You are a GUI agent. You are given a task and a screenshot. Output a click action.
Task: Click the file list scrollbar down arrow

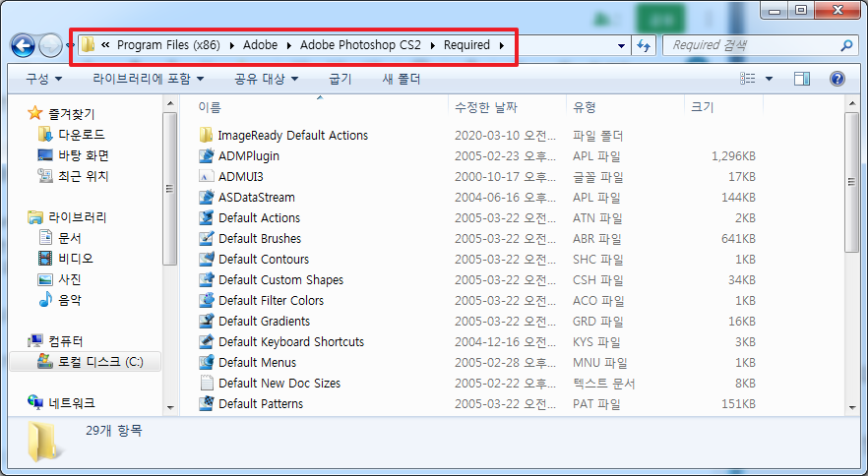click(x=852, y=408)
